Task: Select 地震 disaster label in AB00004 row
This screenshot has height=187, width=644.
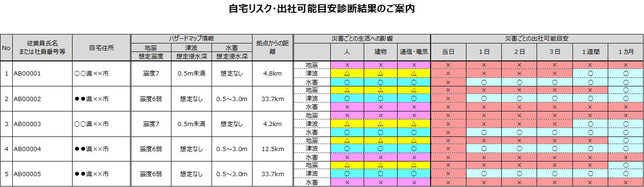Action: tap(312, 141)
